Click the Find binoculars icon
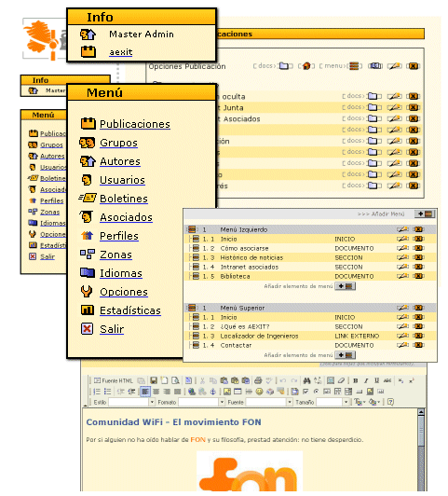The height and width of the screenshot is (496, 448). 306,380
